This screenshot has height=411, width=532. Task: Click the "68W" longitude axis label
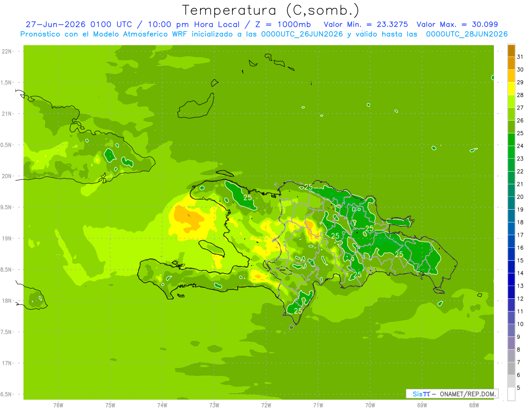point(474,405)
